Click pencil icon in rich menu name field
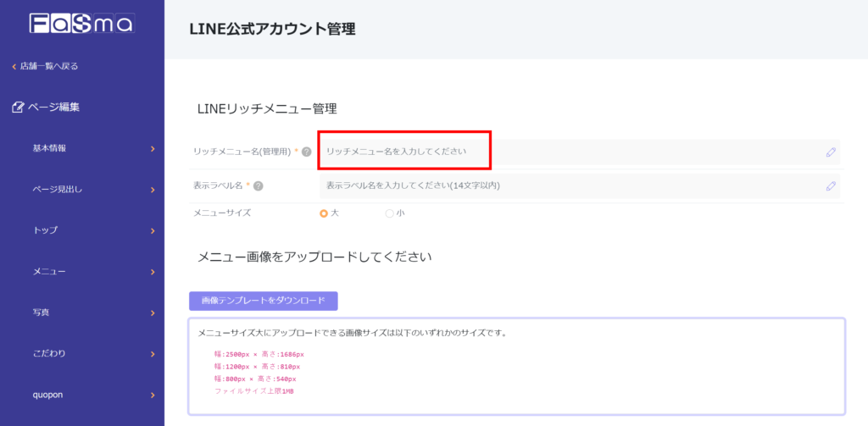The width and height of the screenshot is (868, 426). tap(831, 152)
